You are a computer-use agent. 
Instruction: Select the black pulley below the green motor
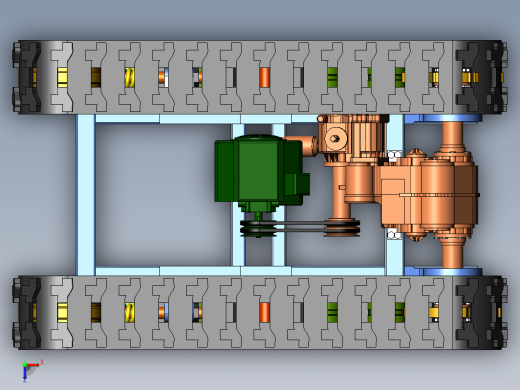258,228
